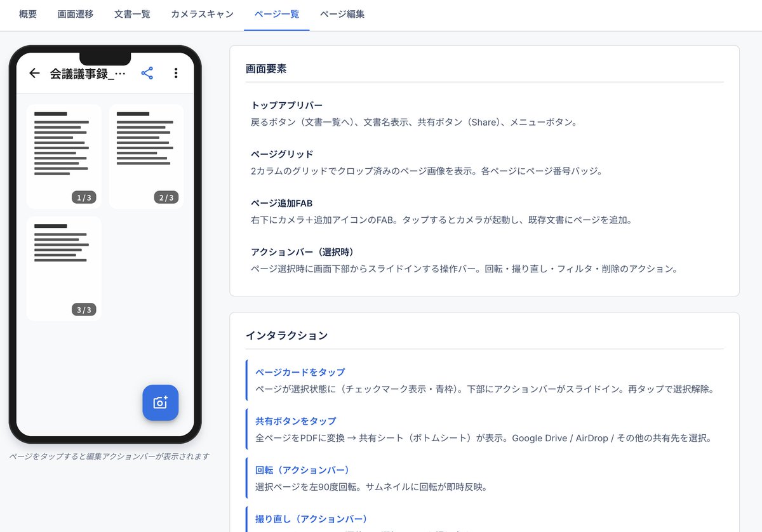Select the first page thumbnail
The width and height of the screenshot is (762, 532).
63,156
